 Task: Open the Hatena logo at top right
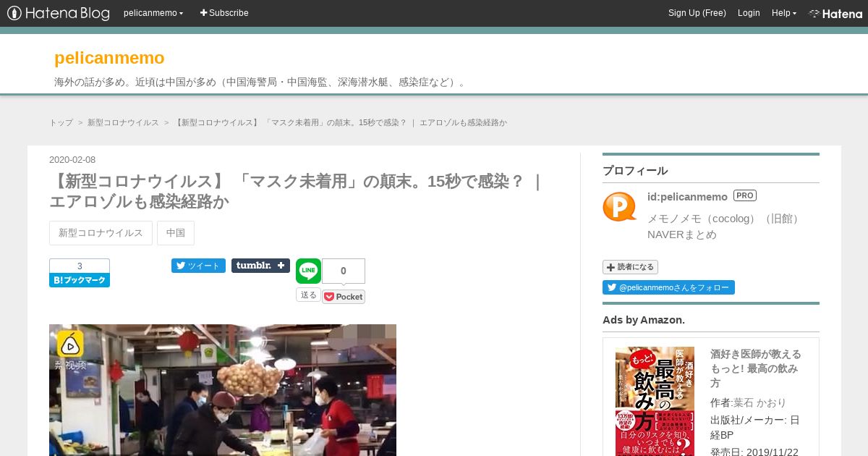(835, 13)
